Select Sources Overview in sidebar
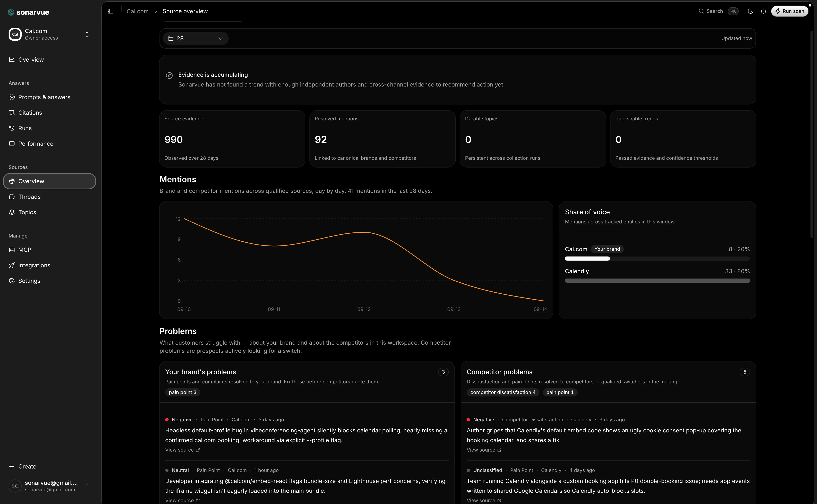The width and height of the screenshot is (817, 504). click(x=49, y=181)
